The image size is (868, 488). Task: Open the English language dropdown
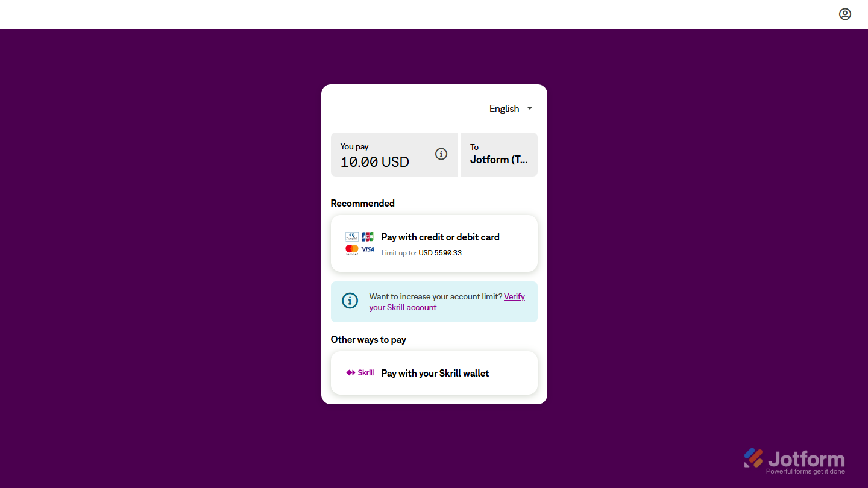505,108
